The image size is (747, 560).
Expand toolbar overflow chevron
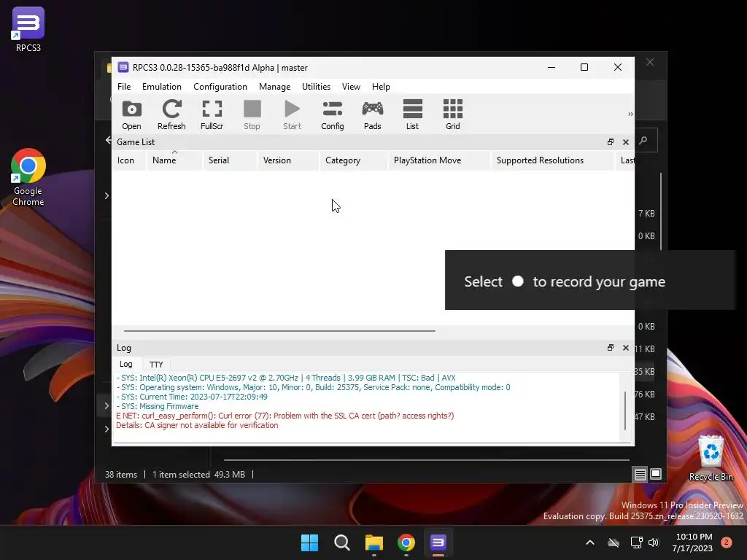click(x=630, y=114)
